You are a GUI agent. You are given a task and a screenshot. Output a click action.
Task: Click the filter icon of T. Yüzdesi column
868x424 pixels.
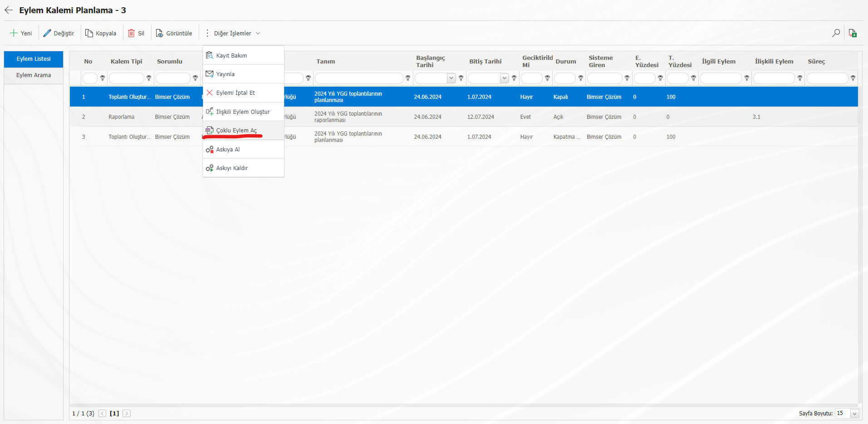694,78
